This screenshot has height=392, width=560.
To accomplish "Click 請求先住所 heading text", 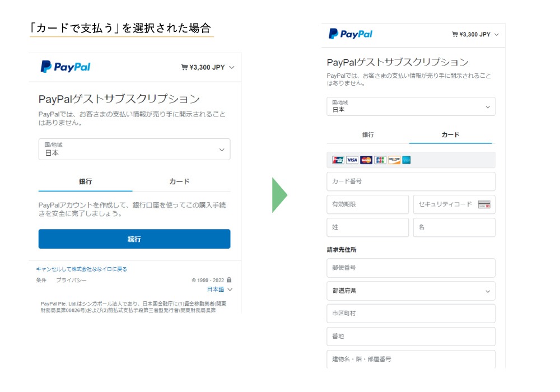I will tap(342, 250).
